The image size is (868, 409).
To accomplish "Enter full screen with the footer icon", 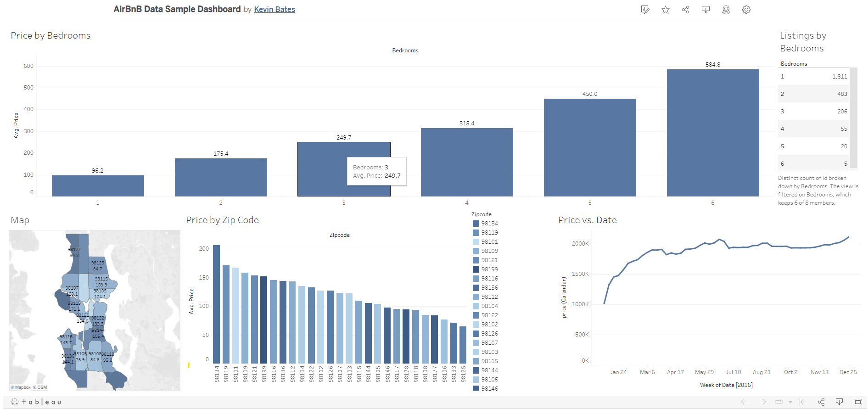I will pyautogui.click(x=857, y=402).
